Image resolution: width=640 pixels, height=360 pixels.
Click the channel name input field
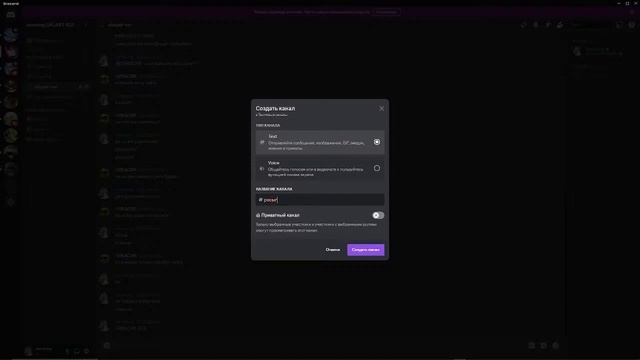coord(320,200)
